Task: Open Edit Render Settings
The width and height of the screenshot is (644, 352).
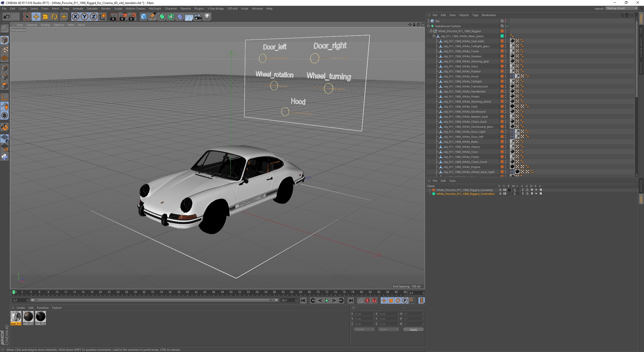Action: point(132,17)
